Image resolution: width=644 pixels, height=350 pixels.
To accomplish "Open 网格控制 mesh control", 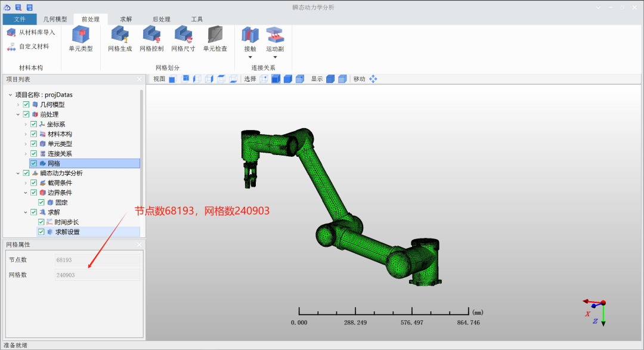I will [x=151, y=39].
